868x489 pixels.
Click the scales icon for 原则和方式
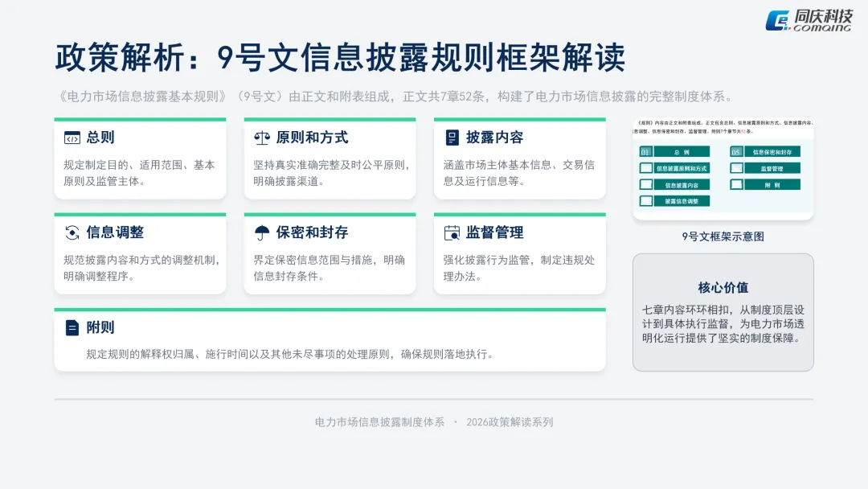(x=260, y=137)
